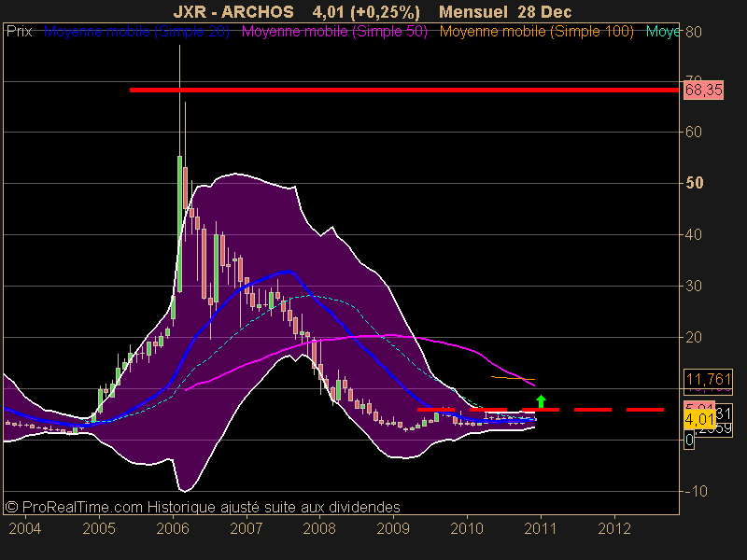Click the "-10" price axis label
This screenshot has height=560, width=747.
point(694,492)
